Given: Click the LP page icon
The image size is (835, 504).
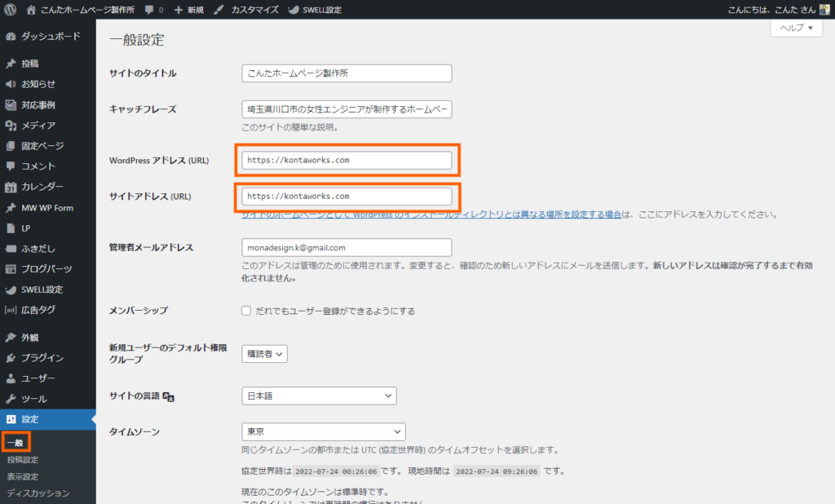Looking at the screenshot, I should pos(11,228).
